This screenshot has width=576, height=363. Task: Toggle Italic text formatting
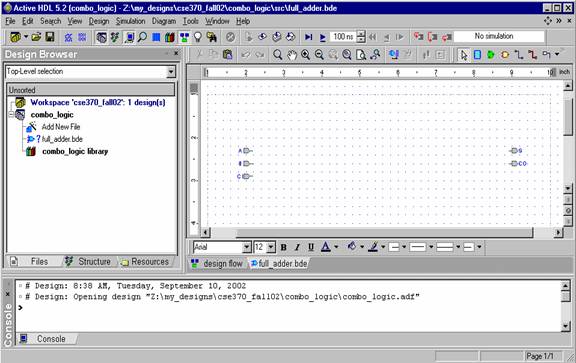click(297, 247)
